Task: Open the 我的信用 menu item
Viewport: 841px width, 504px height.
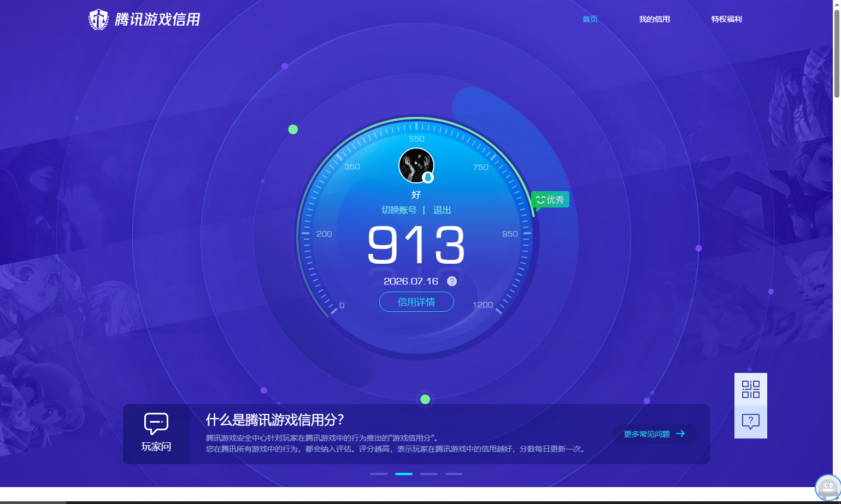Action: coord(655,19)
